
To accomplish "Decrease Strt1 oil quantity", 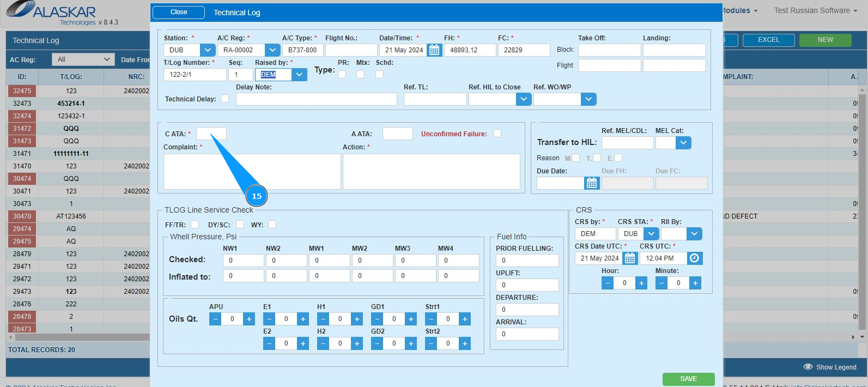I will click(x=431, y=319).
